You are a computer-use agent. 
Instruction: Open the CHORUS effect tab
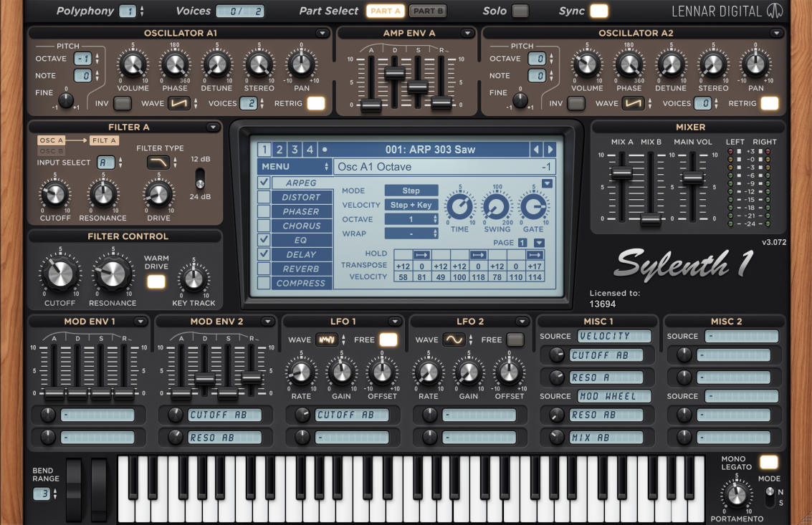click(302, 226)
